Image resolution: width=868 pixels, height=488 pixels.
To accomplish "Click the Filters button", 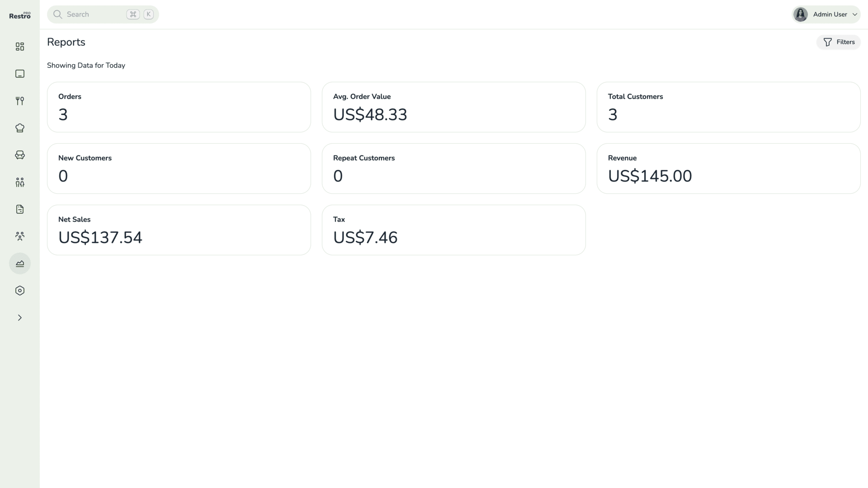I will [839, 42].
